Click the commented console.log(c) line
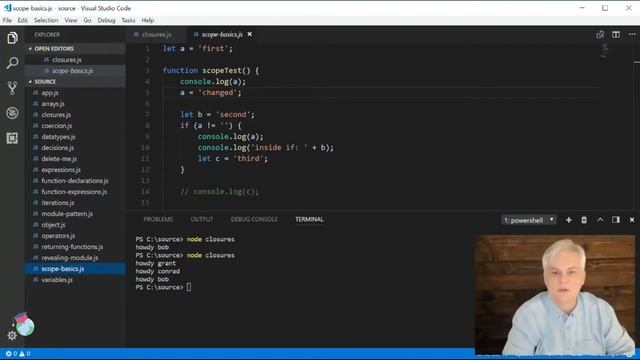This screenshot has height=360, width=640. coord(220,192)
